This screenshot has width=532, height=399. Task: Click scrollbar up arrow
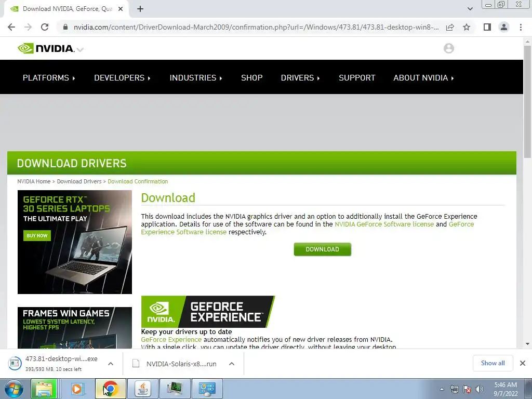[527, 42]
